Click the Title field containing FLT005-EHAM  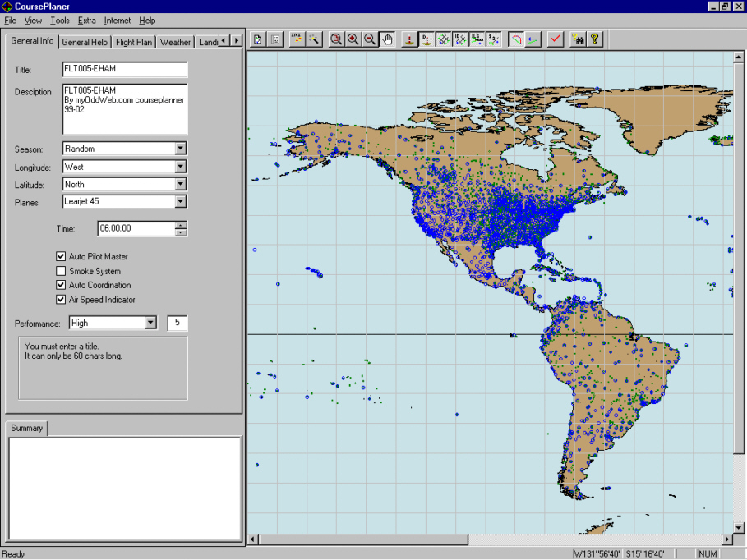[125, 69]
